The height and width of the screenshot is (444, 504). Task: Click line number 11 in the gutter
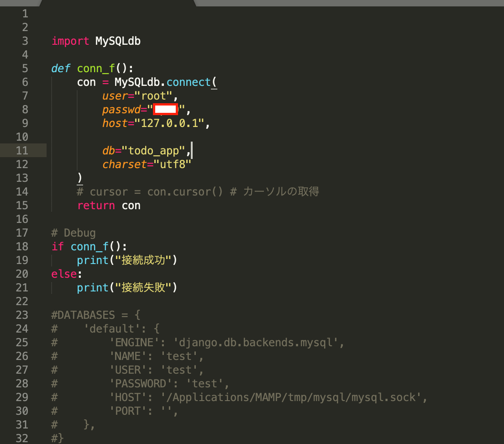click(x=22, y=151)
